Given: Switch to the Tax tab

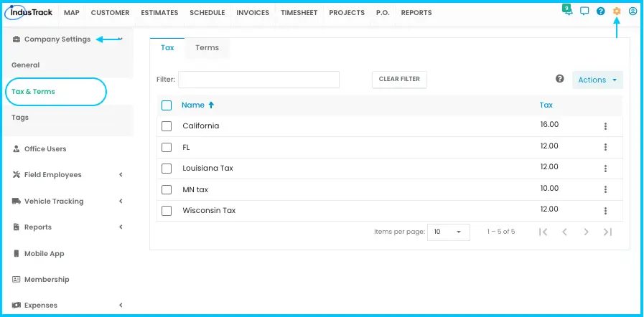Looking at the screenshot, I should (167, 47).
